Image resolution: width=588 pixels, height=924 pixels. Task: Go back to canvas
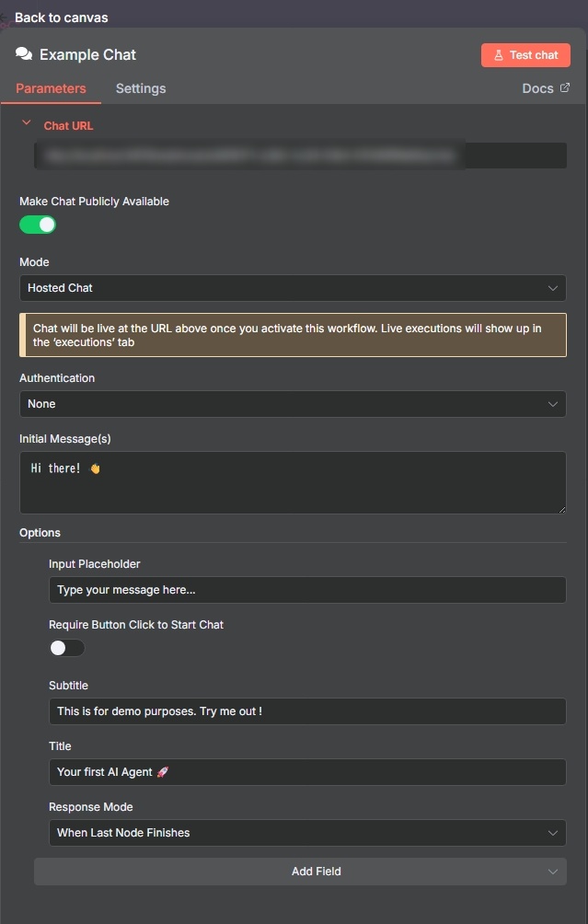coord(63,17)
